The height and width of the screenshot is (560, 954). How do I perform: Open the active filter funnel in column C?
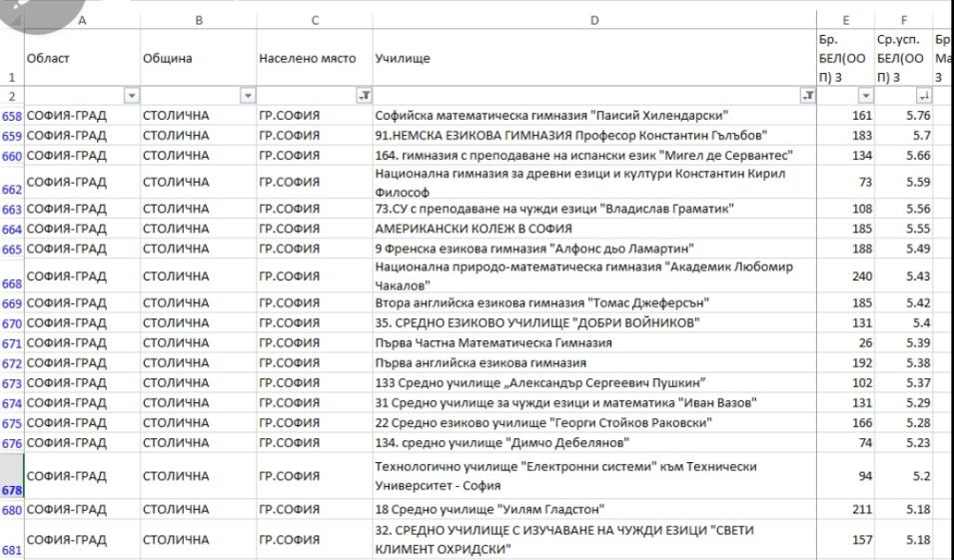coord(363,95)
